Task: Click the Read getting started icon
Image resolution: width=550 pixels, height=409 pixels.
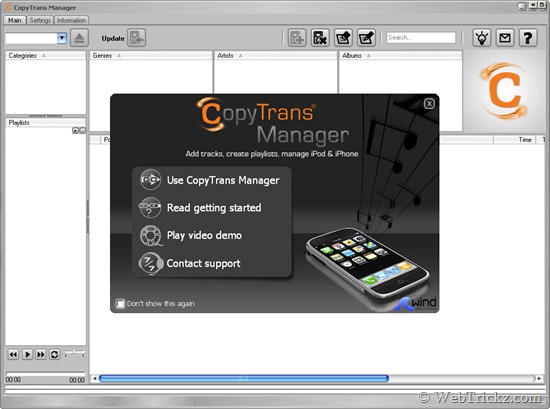Action: 150,208
